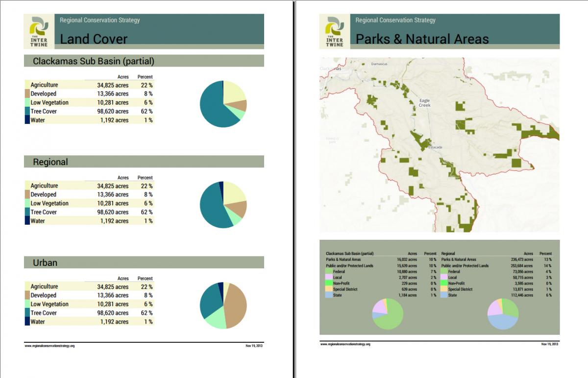Click the Tree Cover color swatch in the Urban table
The width and height of the screenshot is (588, 378).
27,313
